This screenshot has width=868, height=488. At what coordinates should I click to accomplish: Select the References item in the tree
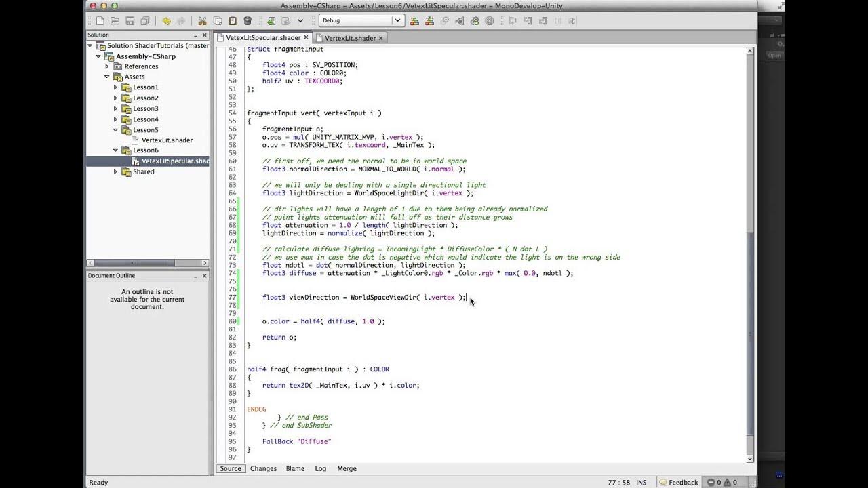(141, 66)
